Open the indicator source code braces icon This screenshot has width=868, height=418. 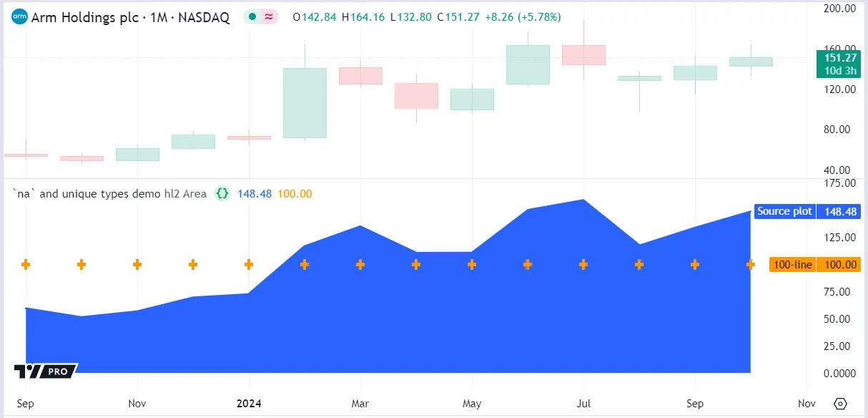coord(222,193)
